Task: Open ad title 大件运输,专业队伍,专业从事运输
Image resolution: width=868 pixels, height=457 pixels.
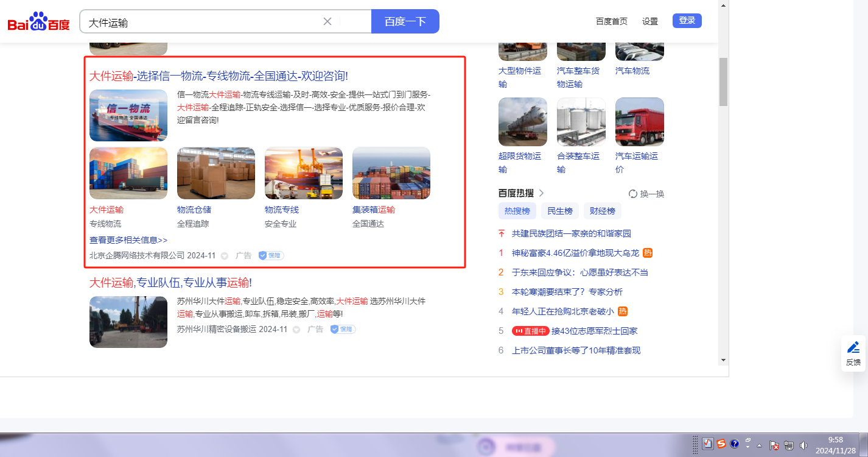Action: [x=170, y=283]
